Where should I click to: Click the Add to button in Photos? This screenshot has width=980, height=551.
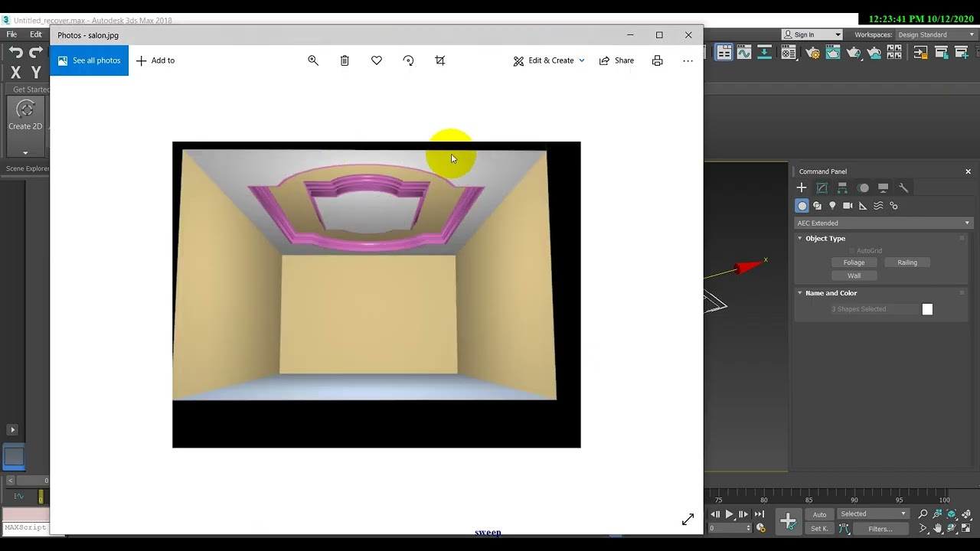(x=155, y=60)
